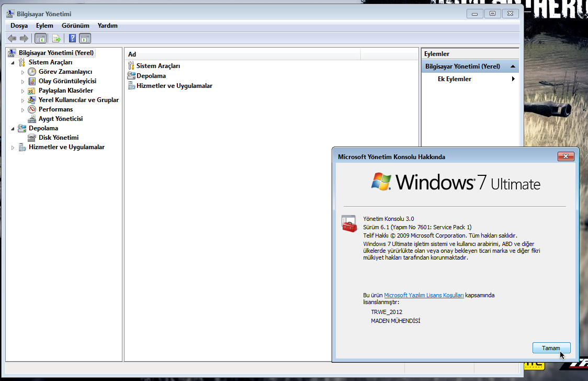Screen dimensions: 588x381
Task: Click the Eylemler pane header
Action: click(470, 53)
